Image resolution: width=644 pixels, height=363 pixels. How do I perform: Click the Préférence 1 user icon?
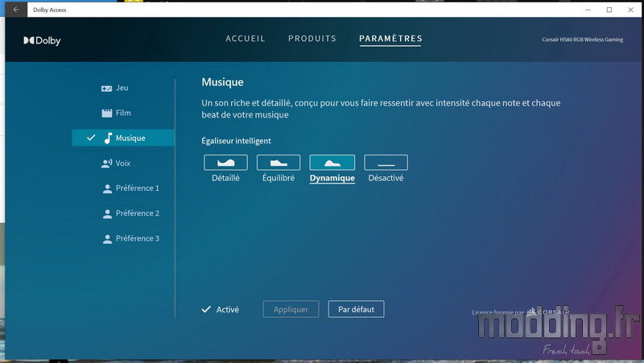tap(107, 188)
